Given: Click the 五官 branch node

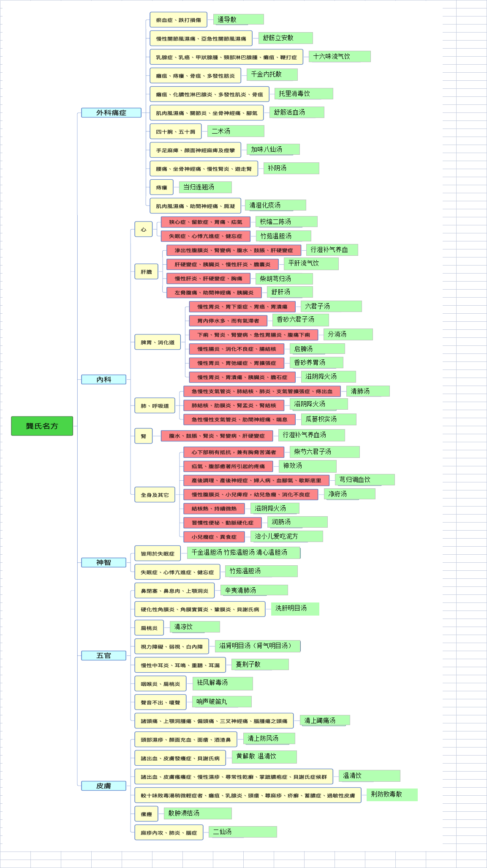Looking at the screenshot, I should point(103,655).
